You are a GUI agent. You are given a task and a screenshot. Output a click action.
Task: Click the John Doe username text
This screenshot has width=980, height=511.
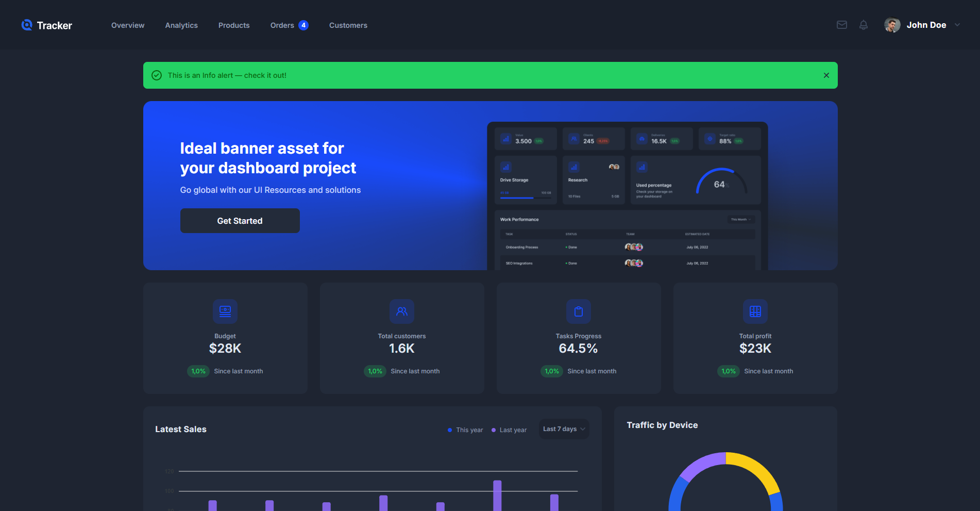[x=926, y=25]
